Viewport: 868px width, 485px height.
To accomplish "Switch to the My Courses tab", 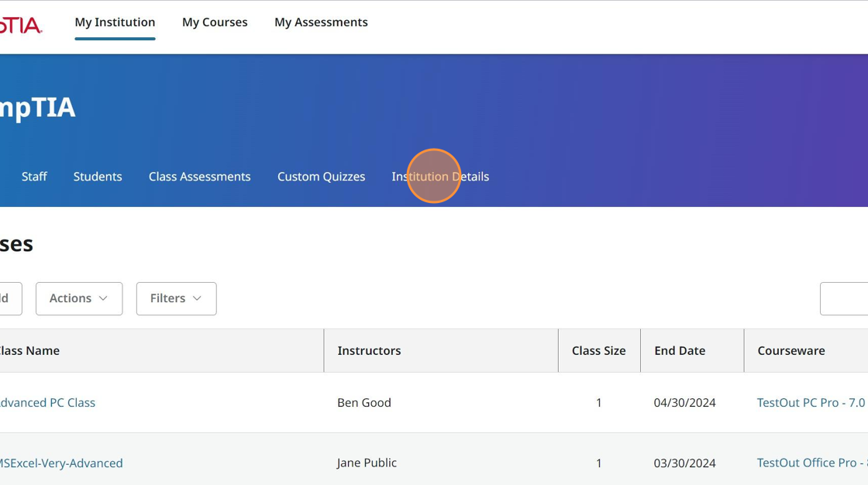I will pyautogui.click(x=215, y=22).
